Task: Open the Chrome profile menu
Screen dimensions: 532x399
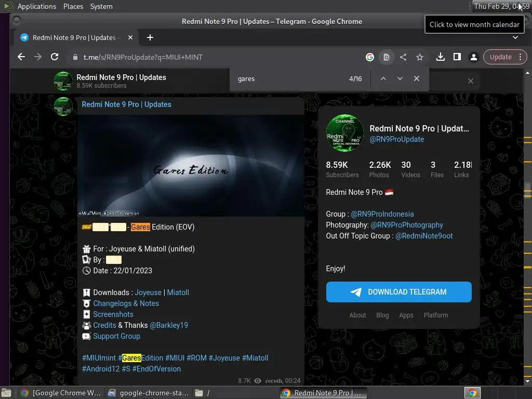Action: coord(474,57)
